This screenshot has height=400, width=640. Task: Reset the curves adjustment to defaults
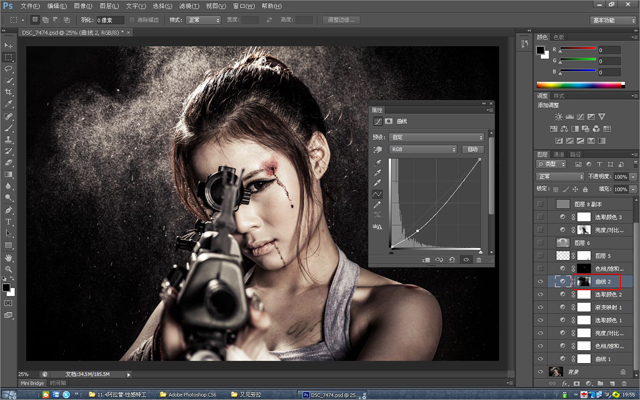tap(451, 260)
